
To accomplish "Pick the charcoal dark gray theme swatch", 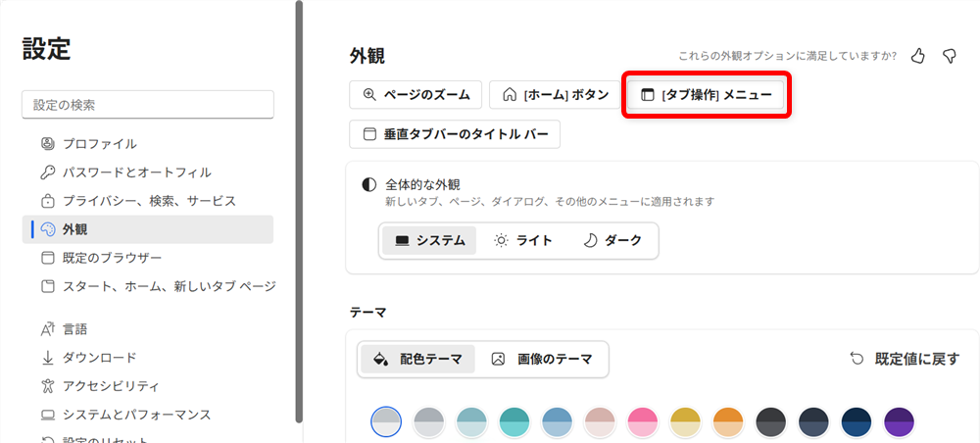I will [x=770, y=422].
